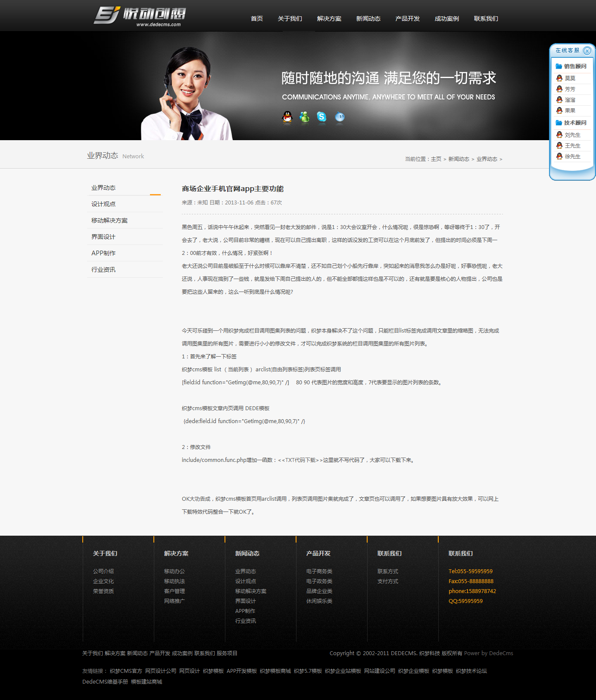Click the QQ penguin icon in the banner
Image resolution: width=596 pixels, height=700 pixels.
(x=287, y=116)
